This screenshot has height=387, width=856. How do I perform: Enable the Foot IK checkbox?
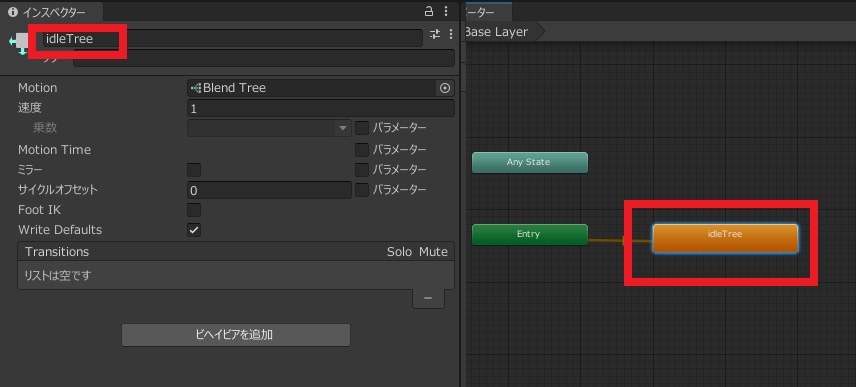194,210
